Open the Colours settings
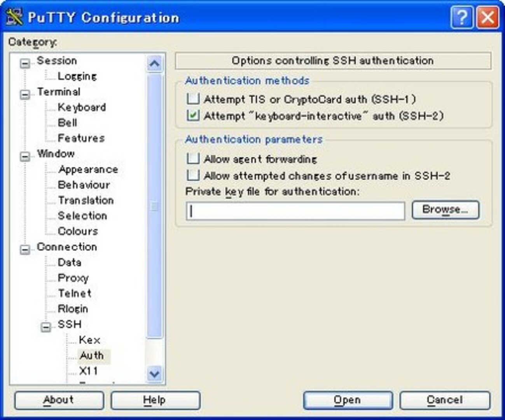The image size is (505, 420). coord(78,231)
